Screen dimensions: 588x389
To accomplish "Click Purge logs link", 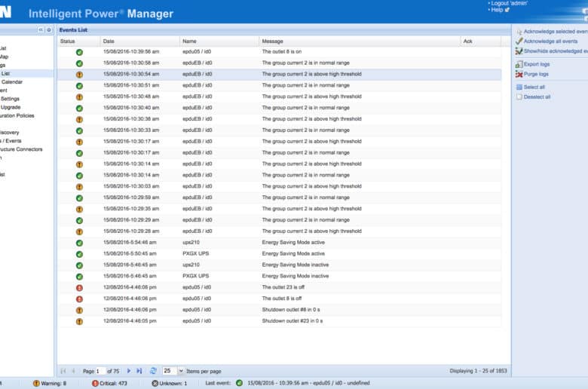I will point(536,75).
